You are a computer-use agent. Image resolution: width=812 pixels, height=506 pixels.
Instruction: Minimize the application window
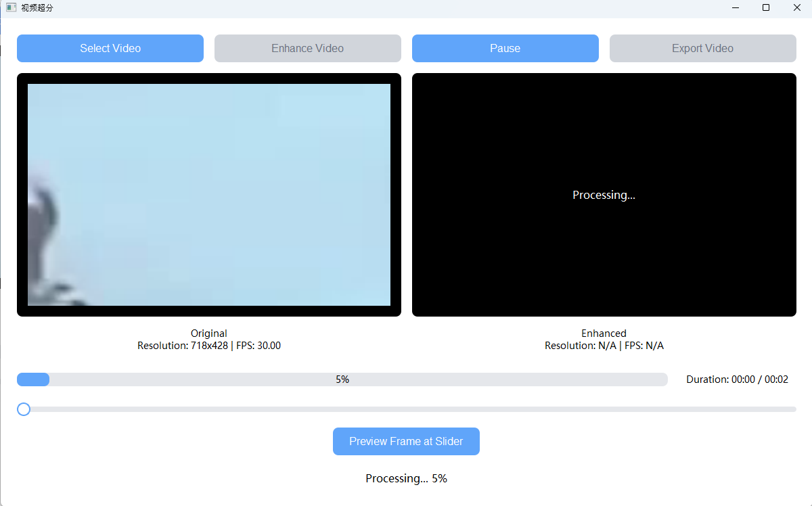(736, 7)
